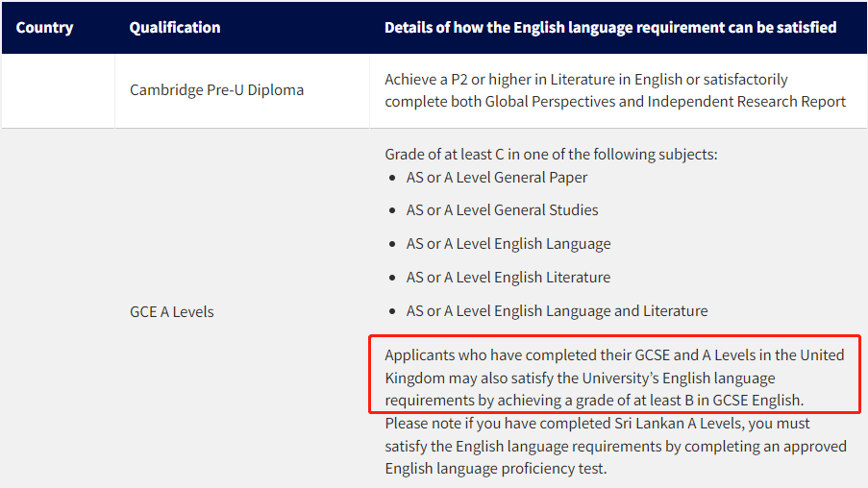868x488 pixels.
Task: Select the AS or A Level General Paper item
Action: pyautogui.click(x=497, y=178)
